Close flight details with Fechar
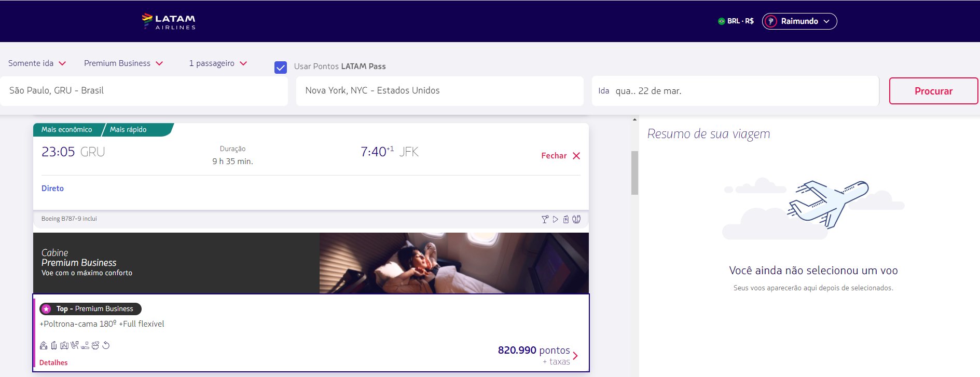 click(x=560, y=156)
